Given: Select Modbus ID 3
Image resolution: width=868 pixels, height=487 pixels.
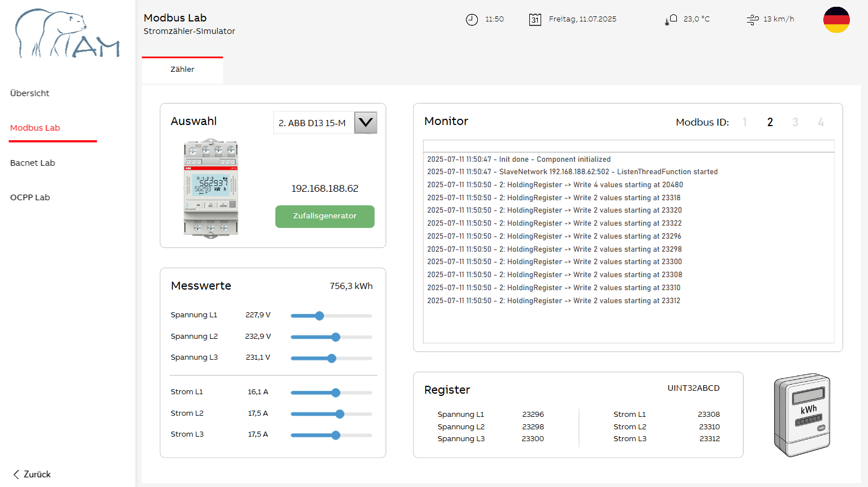Looking at the screenshot, I should tap(795, 122).
